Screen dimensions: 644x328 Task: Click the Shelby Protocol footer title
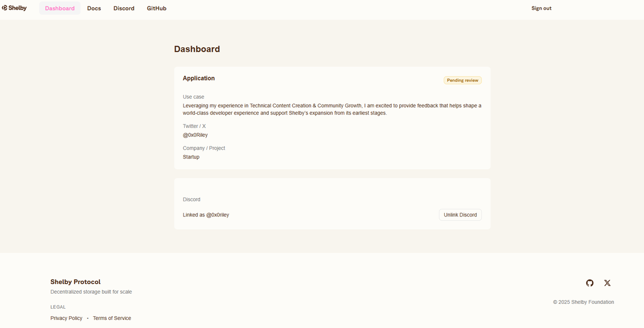(x=76, y=282)
